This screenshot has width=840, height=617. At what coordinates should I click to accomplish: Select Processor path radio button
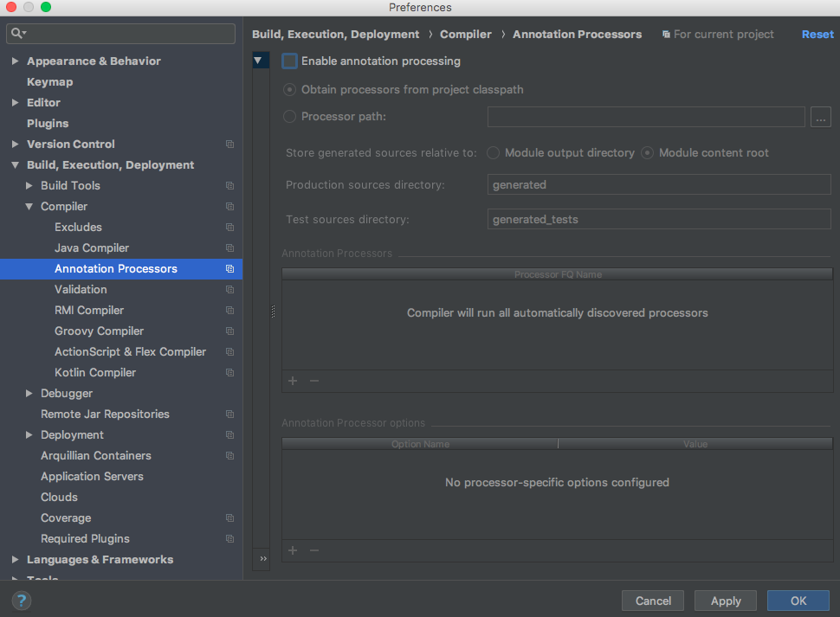(x=289, y=116)
